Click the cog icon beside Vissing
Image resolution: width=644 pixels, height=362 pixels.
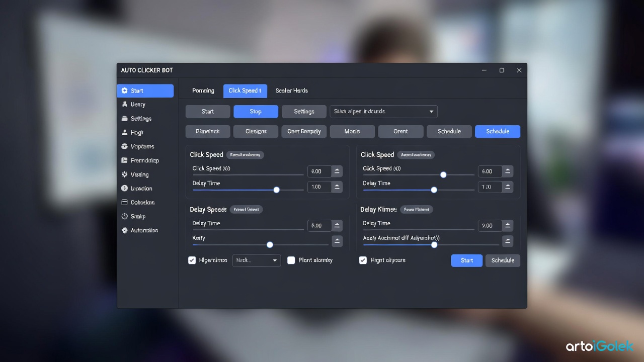(125, 174)
